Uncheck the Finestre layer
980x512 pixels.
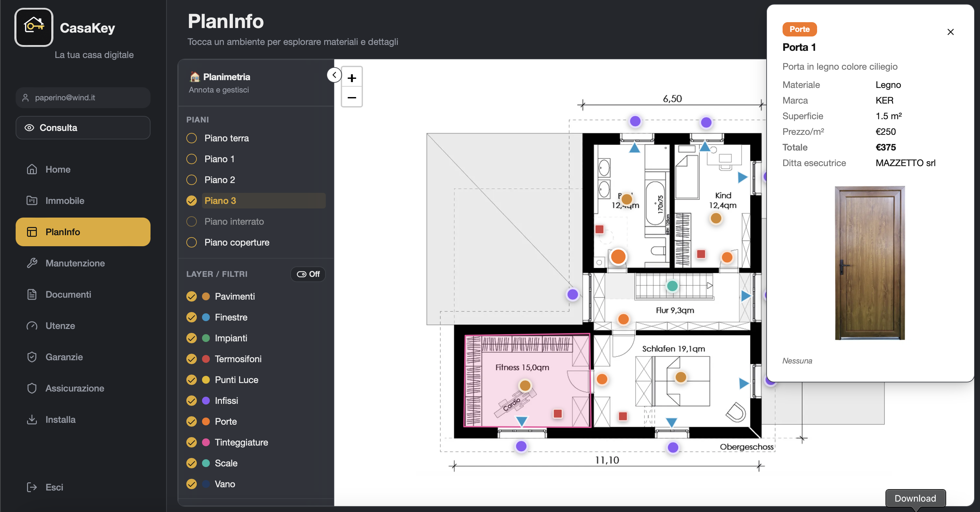point(191,317)
